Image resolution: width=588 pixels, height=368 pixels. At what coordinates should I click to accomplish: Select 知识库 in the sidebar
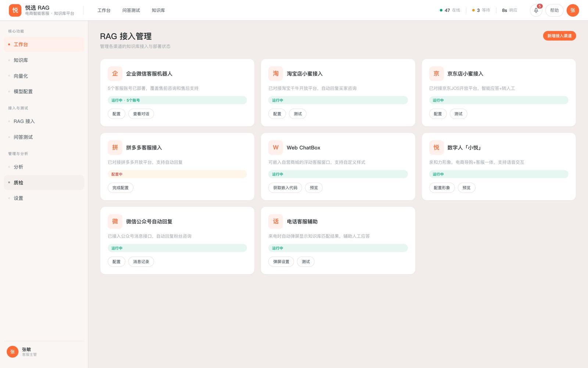[x=44, y=60]
